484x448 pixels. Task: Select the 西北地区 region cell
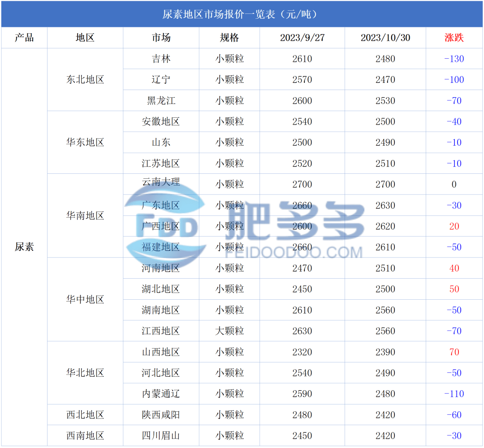pyautogui.click(x=85, y=415)
